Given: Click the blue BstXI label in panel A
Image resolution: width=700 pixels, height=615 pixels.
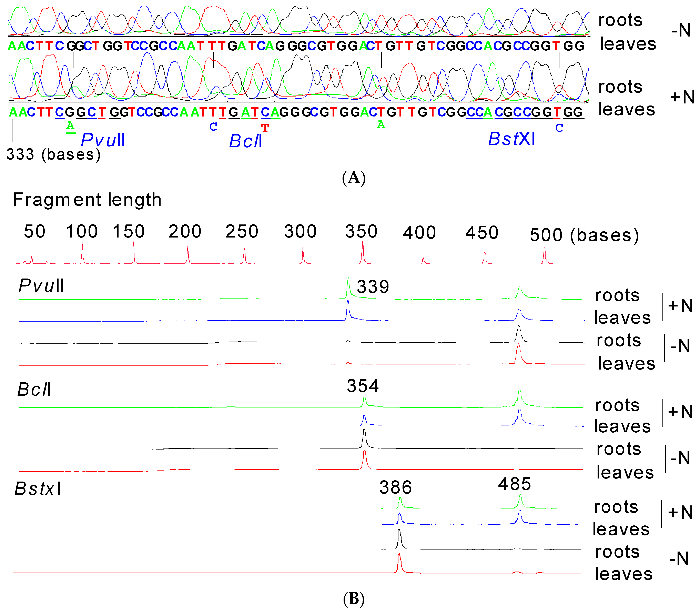Looking at the screenshot, I should point(511,139).
